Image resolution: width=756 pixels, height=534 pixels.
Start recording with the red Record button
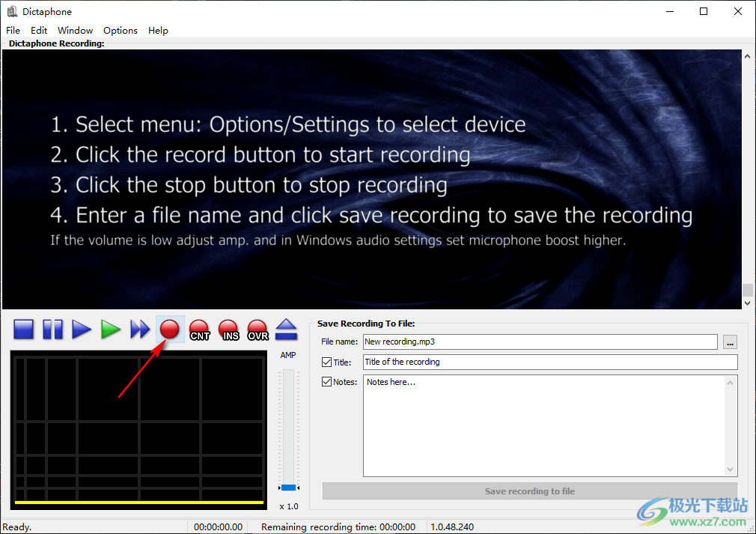[x=170, y=330]
